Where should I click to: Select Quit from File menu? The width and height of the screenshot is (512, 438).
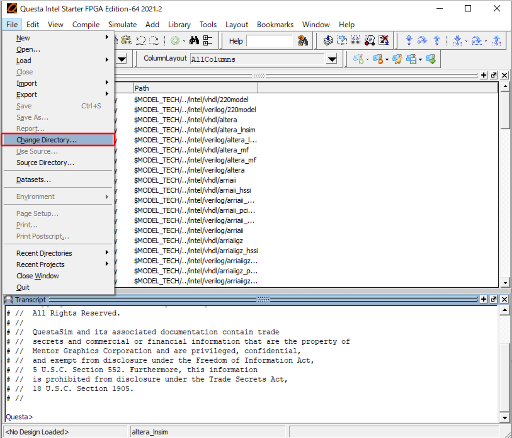[x=58, y=287]
